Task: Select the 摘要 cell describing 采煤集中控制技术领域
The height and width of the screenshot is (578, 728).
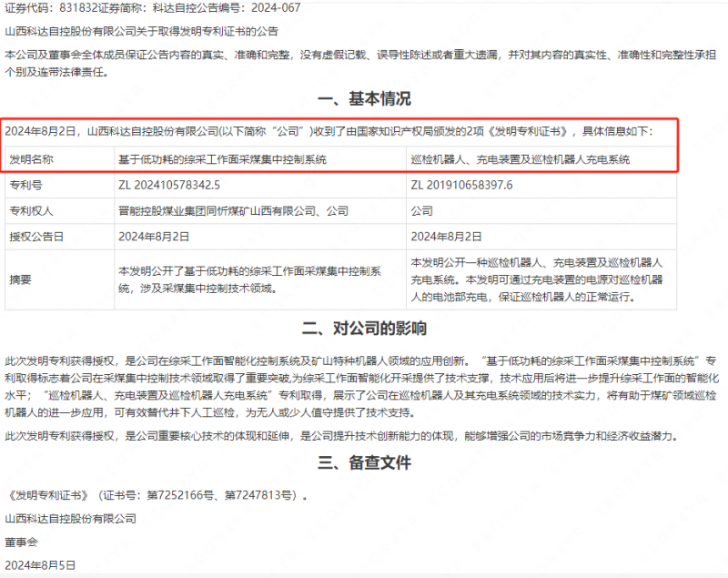Action: 255,279
